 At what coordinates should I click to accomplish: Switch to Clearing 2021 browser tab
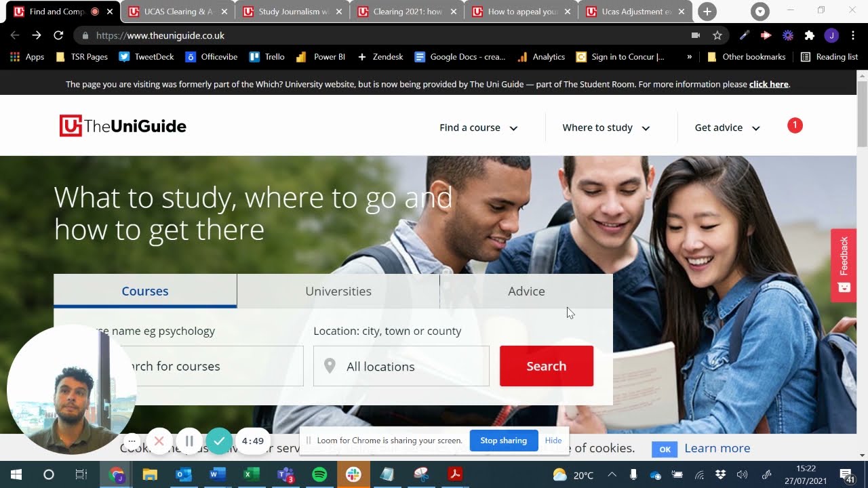click(x=408, y=12)
